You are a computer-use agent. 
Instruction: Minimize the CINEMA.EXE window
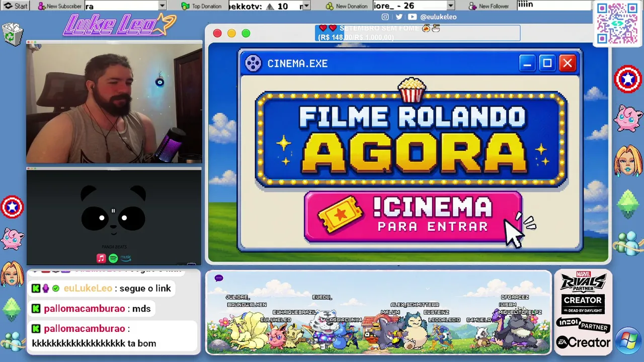pos(527,63)
